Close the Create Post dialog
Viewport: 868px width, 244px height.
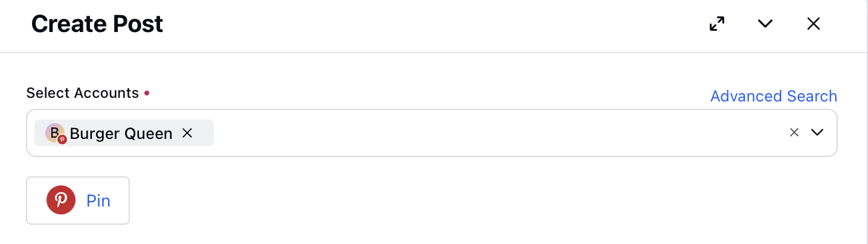coord(814,24)
